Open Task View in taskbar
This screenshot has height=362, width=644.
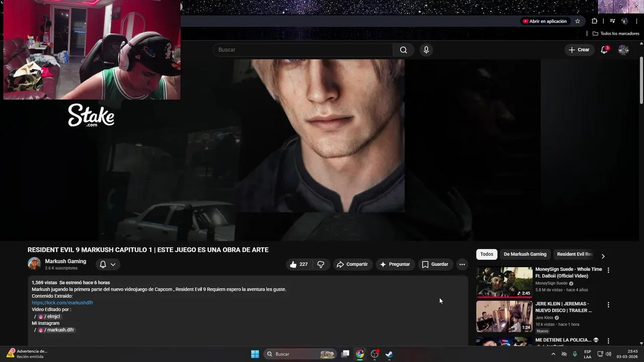(345, 354)
